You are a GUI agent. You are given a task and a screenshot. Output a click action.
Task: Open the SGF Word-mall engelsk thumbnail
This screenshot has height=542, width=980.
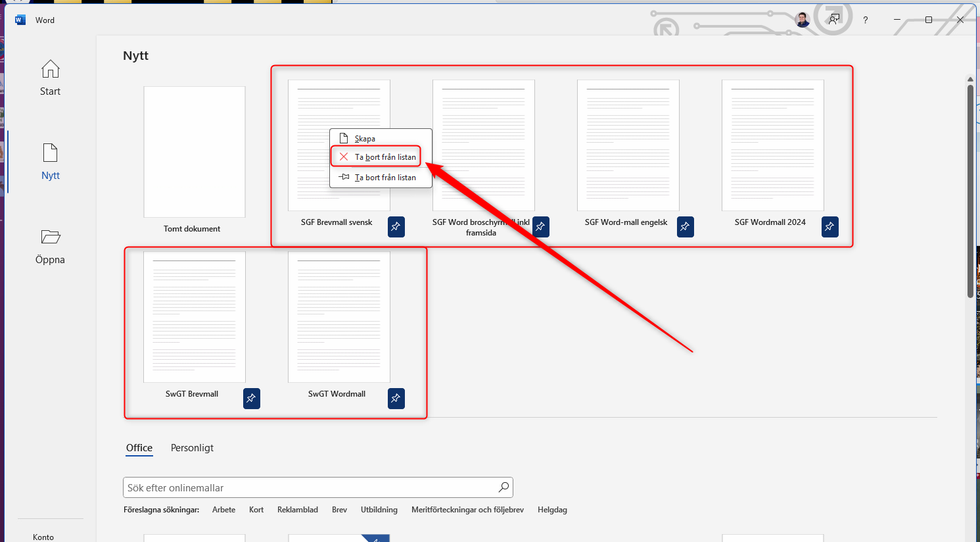coord(628,145)
